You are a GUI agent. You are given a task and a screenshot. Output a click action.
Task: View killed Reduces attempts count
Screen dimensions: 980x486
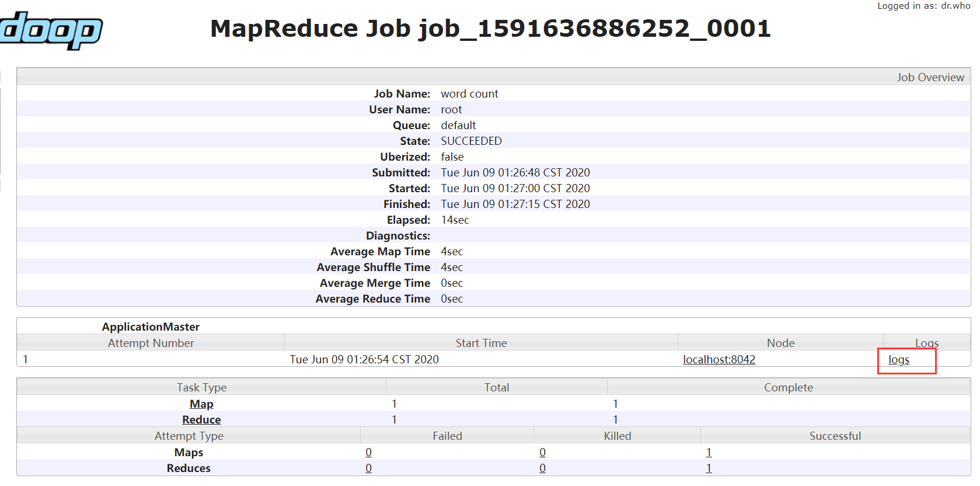542,468
